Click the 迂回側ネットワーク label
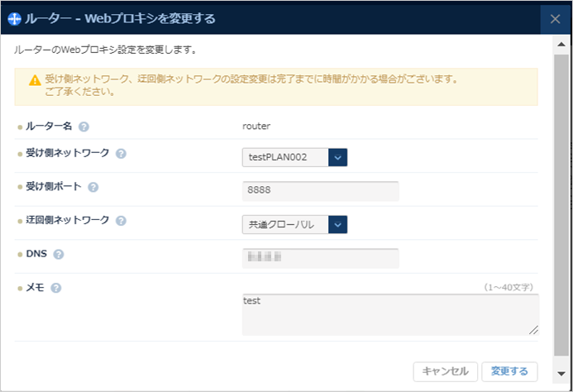This screenshot has height=392, width=573. 68,220
